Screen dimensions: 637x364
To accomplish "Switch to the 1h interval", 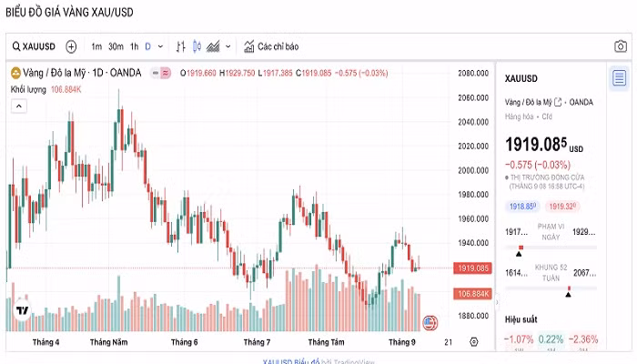I will (134, 46).
